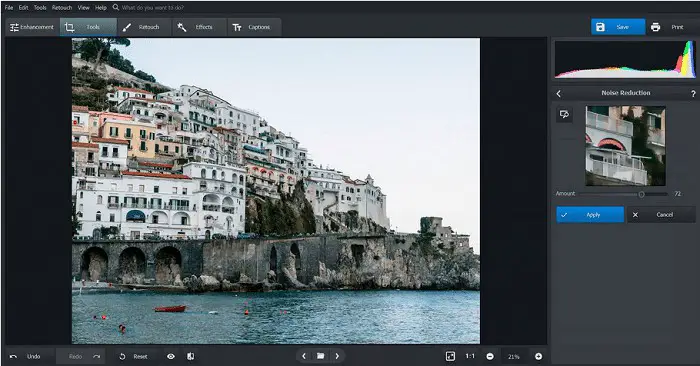The image size is (700, 366).
Task: Click the search magnifier icon
Action: (x=116, y=8)
